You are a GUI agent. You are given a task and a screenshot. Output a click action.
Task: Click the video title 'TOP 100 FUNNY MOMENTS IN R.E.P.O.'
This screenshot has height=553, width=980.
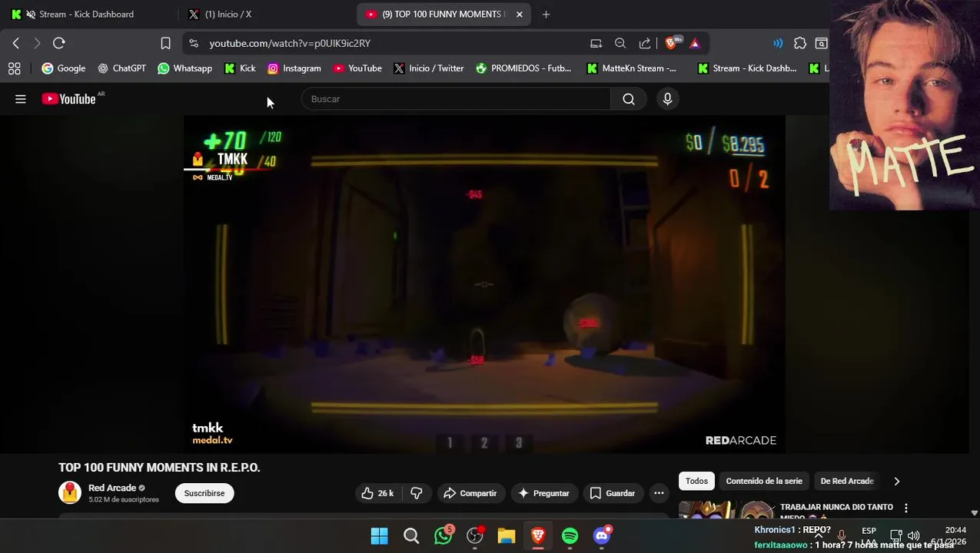coord(159,467)
